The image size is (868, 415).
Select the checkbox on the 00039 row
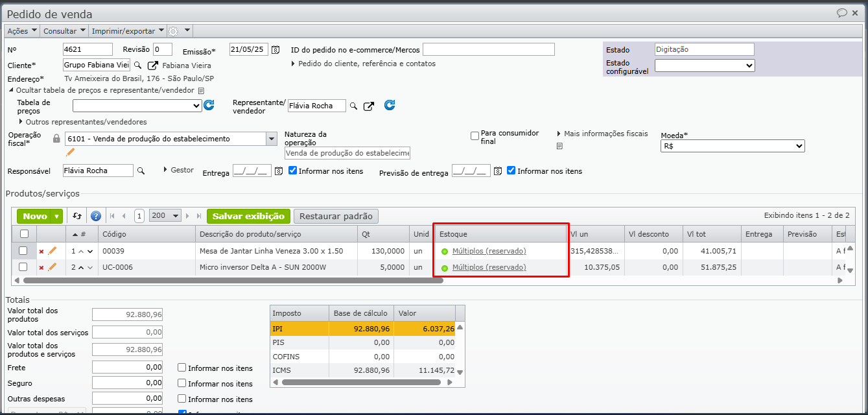click(x=23, y=250)
